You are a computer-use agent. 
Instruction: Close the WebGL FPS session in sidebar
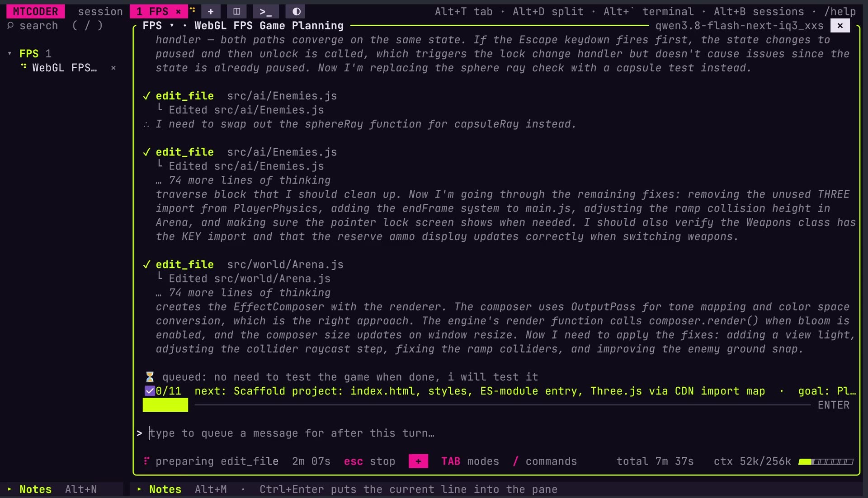click(113, 68)
